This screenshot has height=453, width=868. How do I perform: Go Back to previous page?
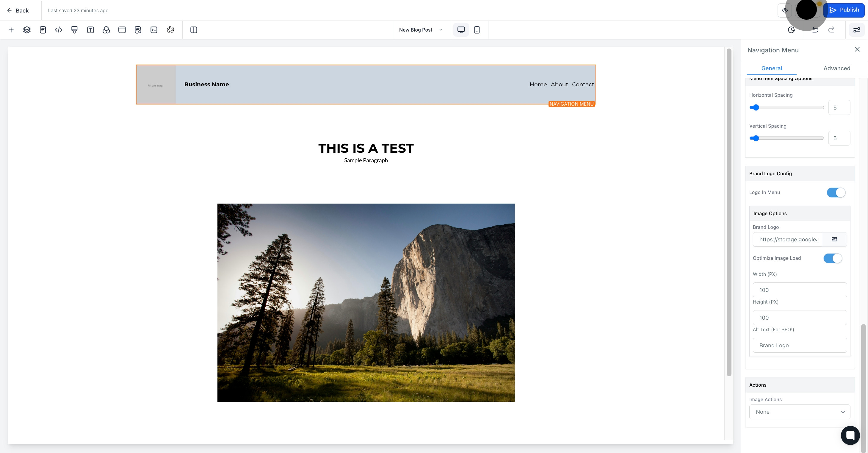click(18, 10)
